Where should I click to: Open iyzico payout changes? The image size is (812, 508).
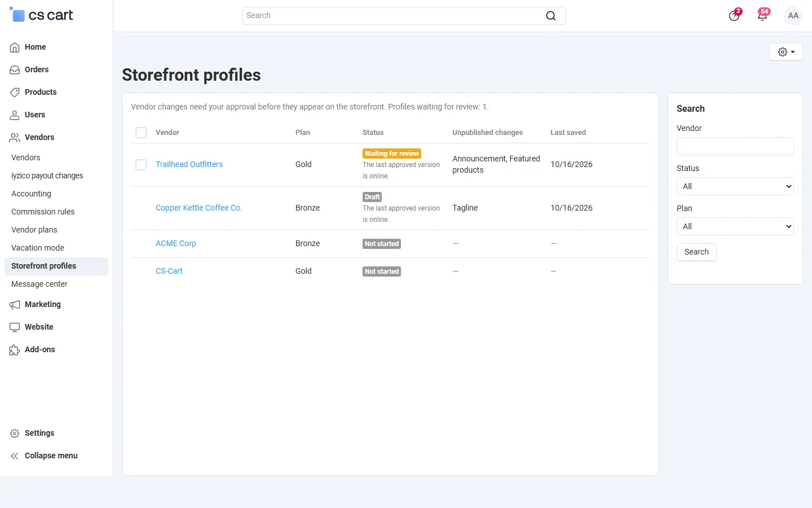tap(47, 176)
